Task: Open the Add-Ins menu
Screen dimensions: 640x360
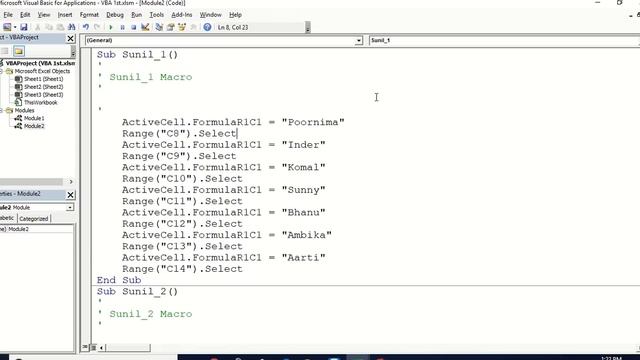Action: (x=182, y=15)
